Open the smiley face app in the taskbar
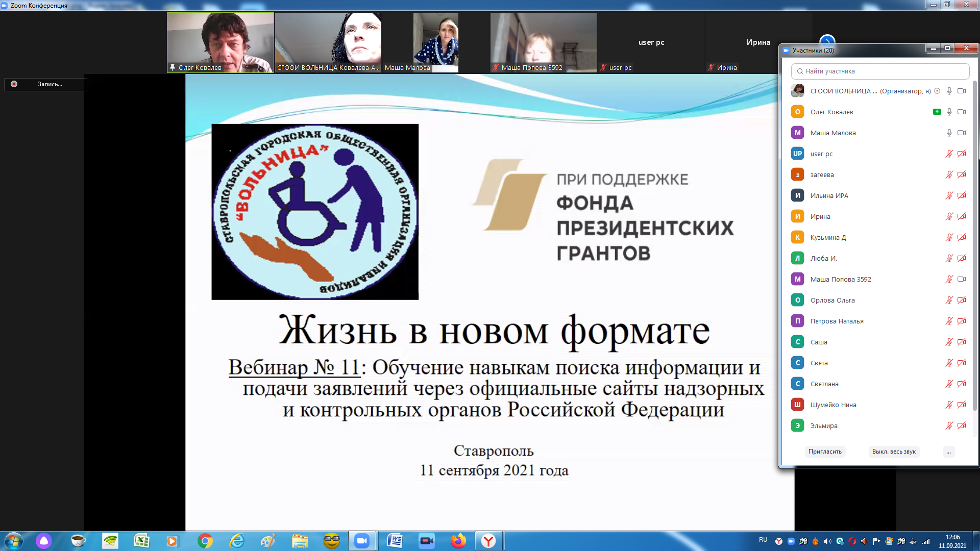This screenshot has width=980, height=551. coord(332,541)
